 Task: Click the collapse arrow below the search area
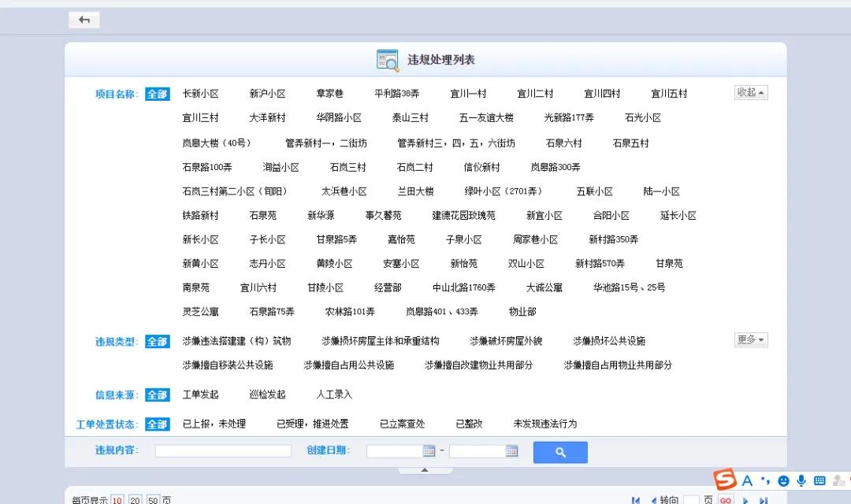click(425, 469)
